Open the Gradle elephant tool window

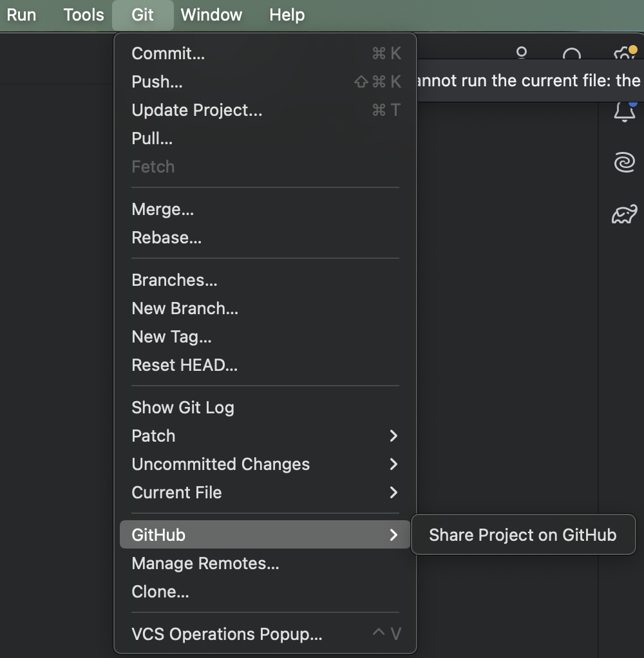624,214
